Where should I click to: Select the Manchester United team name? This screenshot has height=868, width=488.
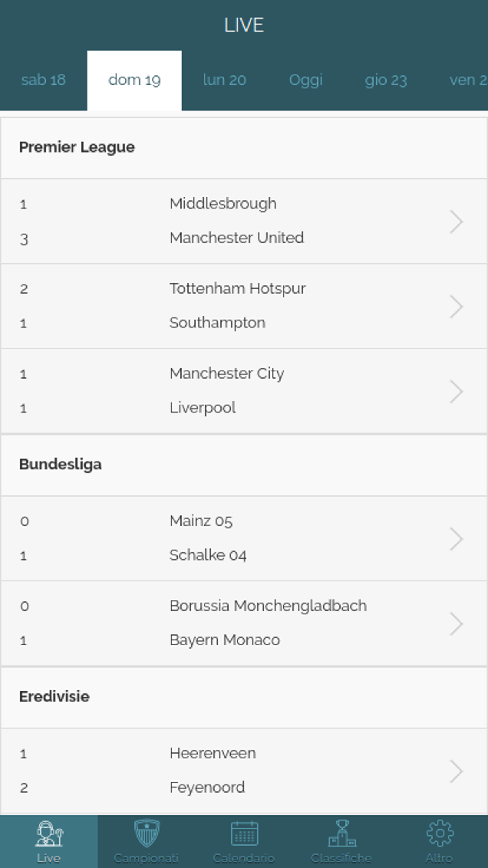point(237,238)
